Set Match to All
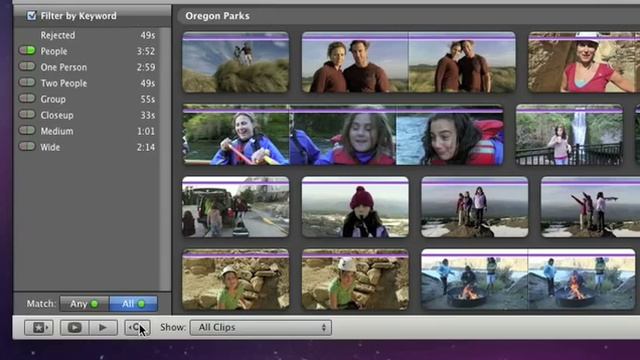The height and width of the screenshot is (360, 640). tap(133, 304)
